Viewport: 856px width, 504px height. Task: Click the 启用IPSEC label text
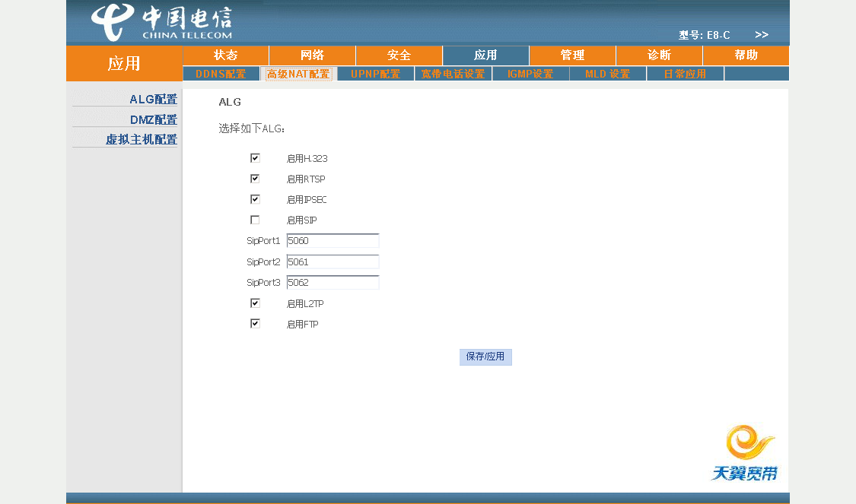(x=307, y=200)
